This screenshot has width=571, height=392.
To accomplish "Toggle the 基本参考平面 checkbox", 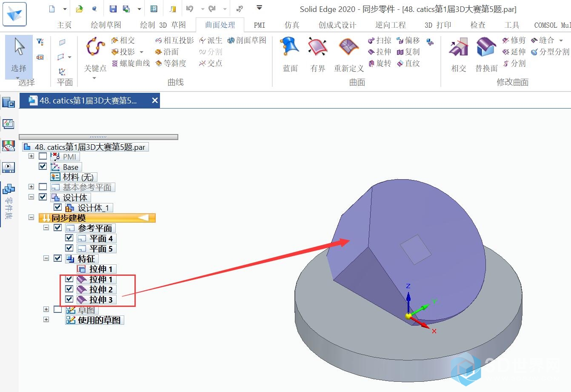I will click(43, 187).
